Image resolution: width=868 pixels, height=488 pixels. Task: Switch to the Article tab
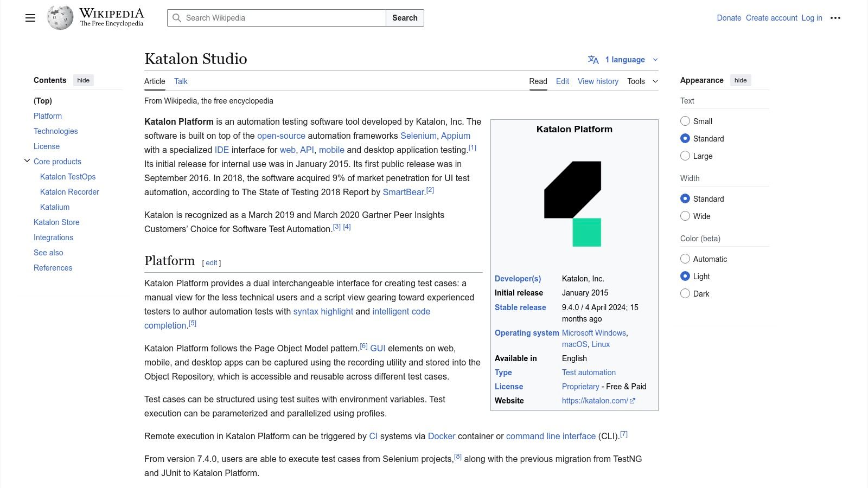(155, 81)
